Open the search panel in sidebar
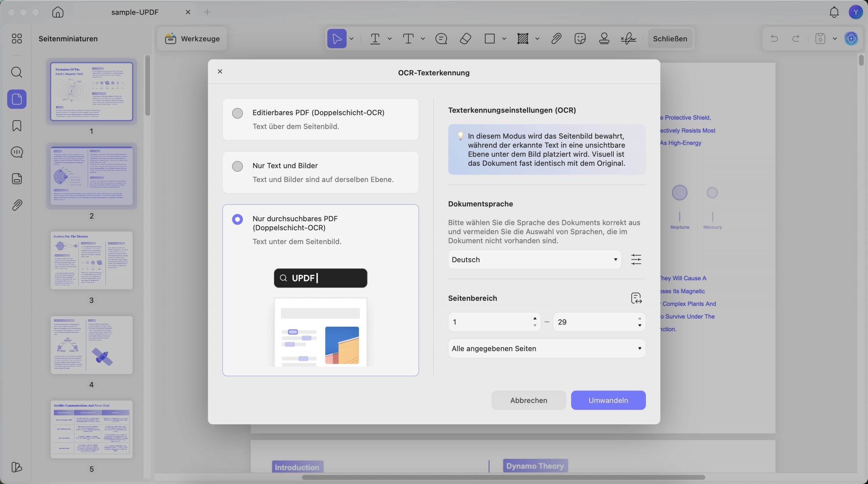Image resolution: width=868 pixels, height=484 pixels. pyautogui.click(x=17, y=72)
